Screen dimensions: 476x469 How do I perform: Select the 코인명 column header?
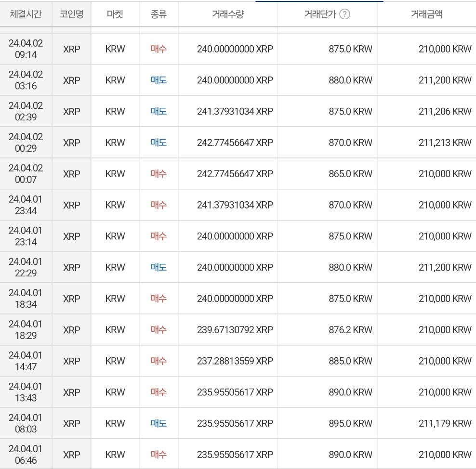[71, 14]
